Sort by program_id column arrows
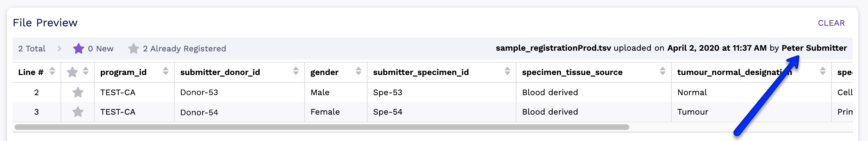 166,71
